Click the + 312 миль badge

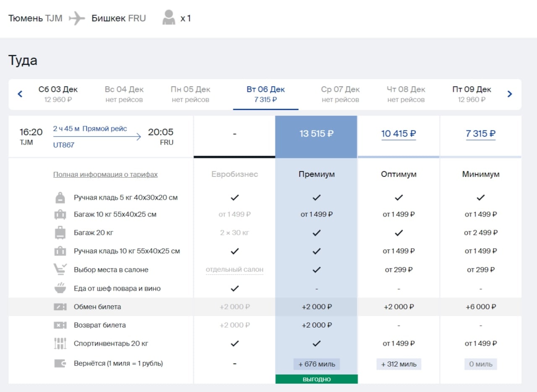[399, 364]
